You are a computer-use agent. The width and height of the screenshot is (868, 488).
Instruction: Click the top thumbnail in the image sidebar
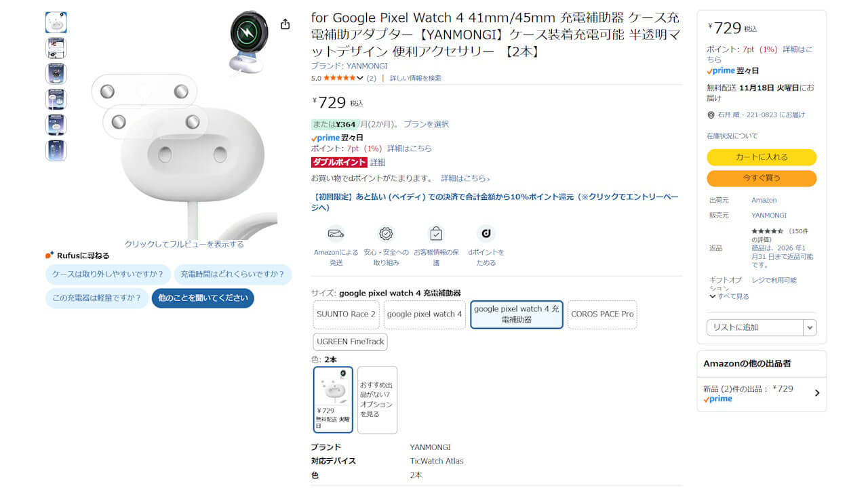[56, 22]
